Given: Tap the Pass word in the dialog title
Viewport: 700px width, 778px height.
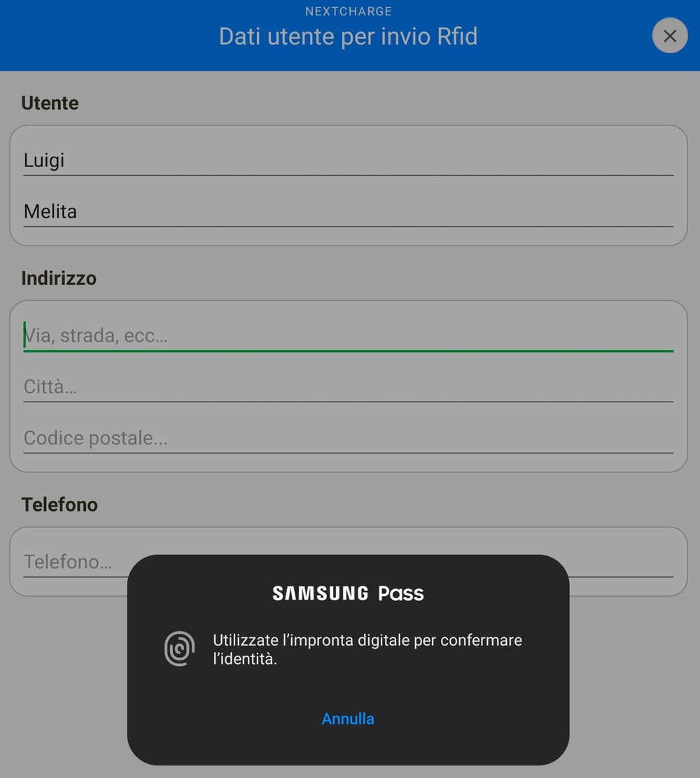Looking at the screenshot, I should (401, 593).
